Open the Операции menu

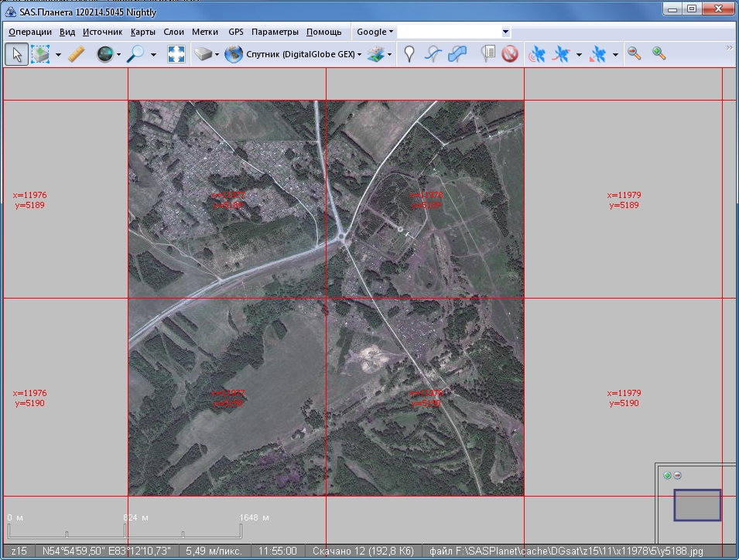pyautogui.click(x=30, y=32)
